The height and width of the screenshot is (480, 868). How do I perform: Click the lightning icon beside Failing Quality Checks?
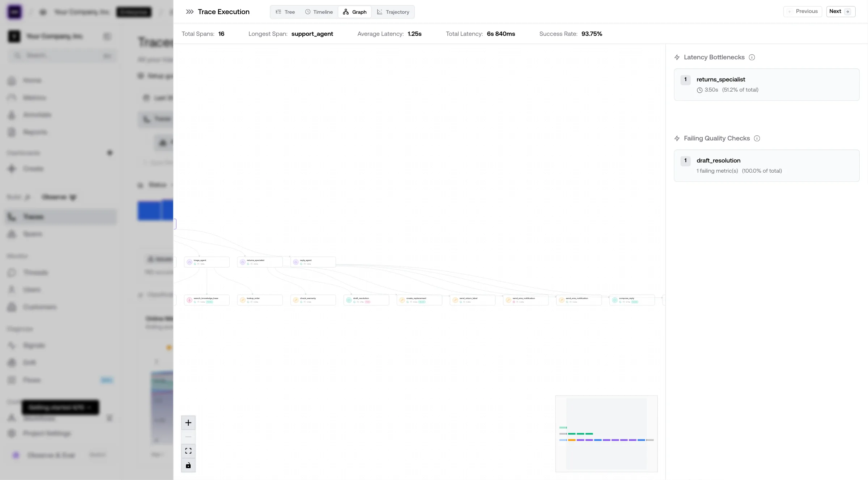point(677,138)
